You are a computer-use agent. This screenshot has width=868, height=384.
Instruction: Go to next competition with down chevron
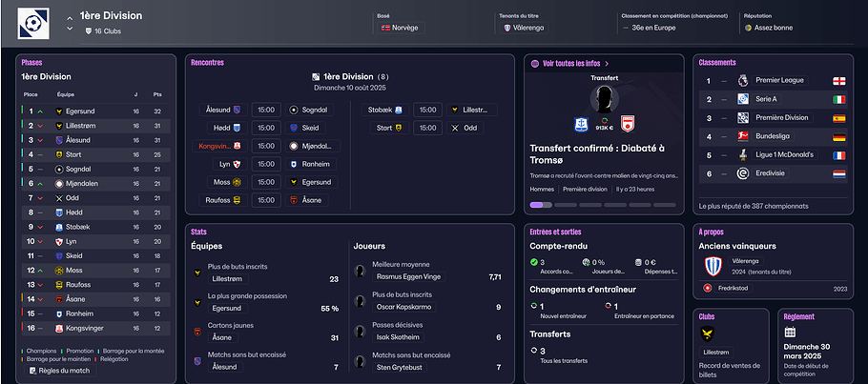(x=70, y=30)
